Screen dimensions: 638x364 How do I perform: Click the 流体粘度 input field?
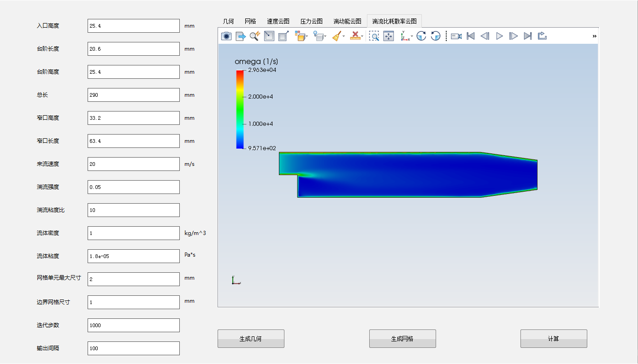click(x=134, y=256)
